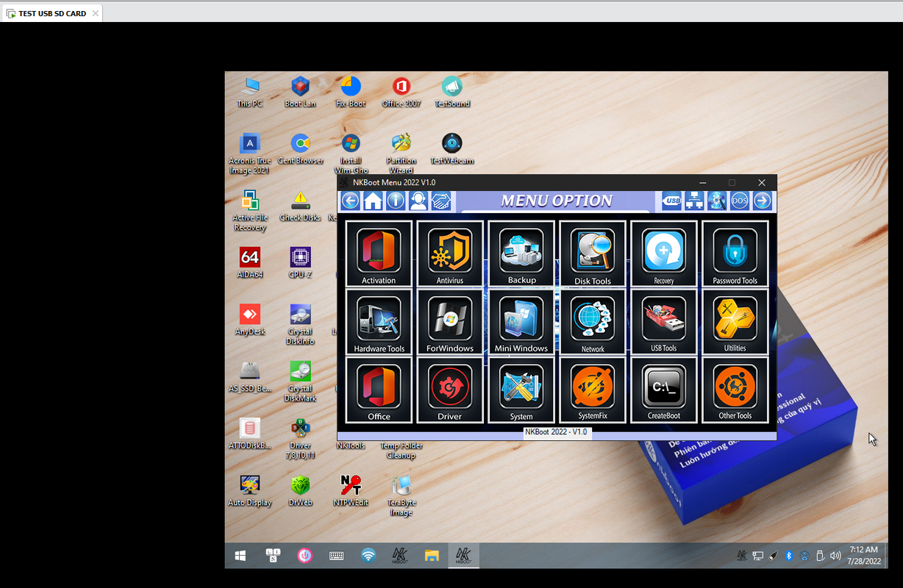903x588 pixels.
Task: Select Partition Wizard desktop icon
Action: [401, 154]
